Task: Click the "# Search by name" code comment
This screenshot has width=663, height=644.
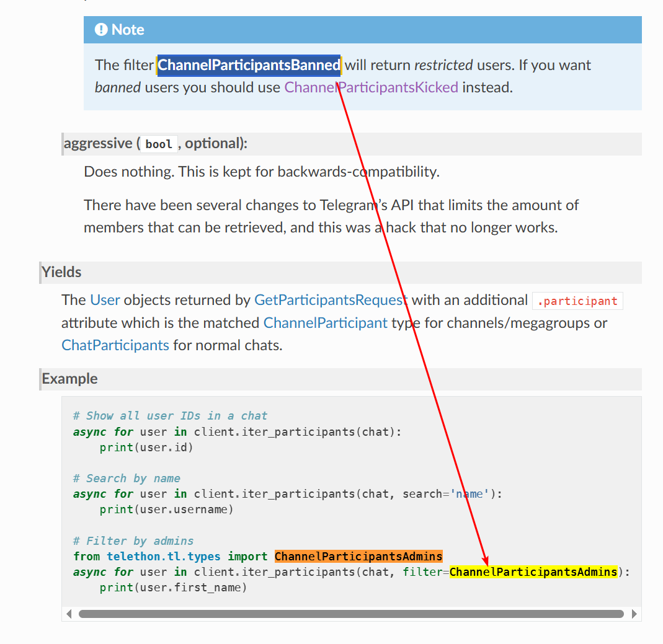Action: point(127,478)
